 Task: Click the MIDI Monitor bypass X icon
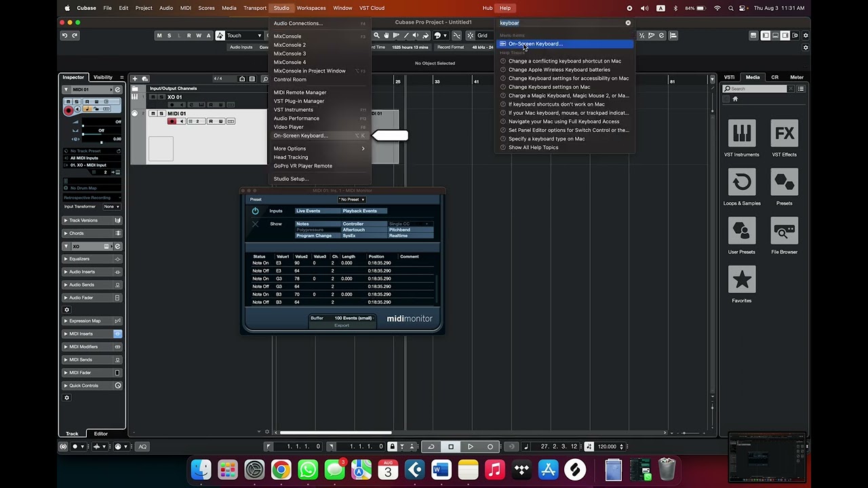click(x=255, y=224)
